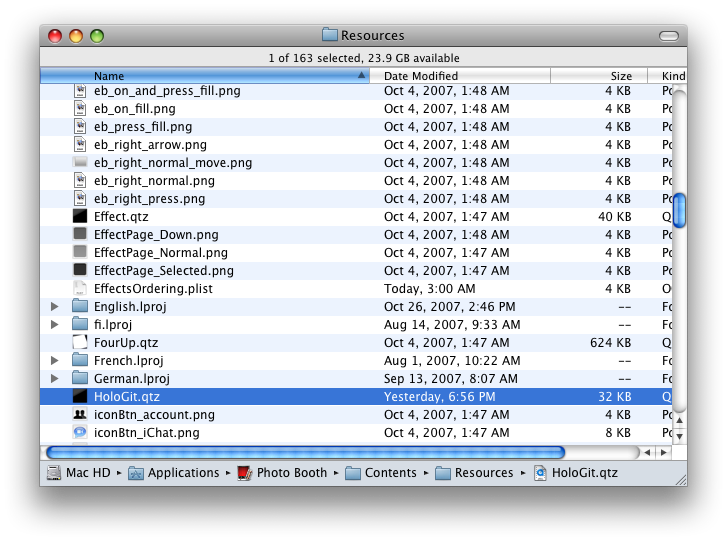Expand the English.lproj folder

click(x=54, y=306)
